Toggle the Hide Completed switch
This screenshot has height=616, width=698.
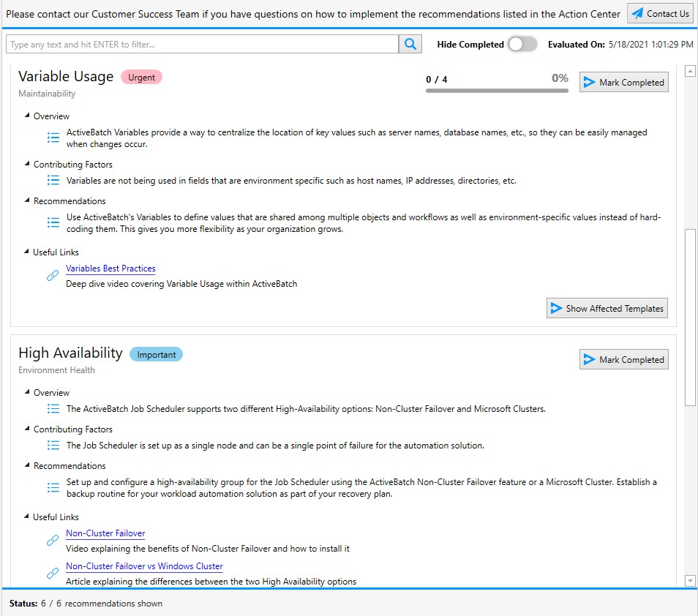tap(522, 44)
